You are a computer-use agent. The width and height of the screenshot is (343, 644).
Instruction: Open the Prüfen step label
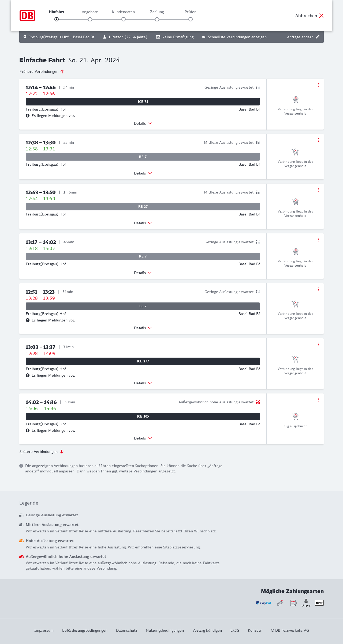pyautogui.click(x=191, y=12)
